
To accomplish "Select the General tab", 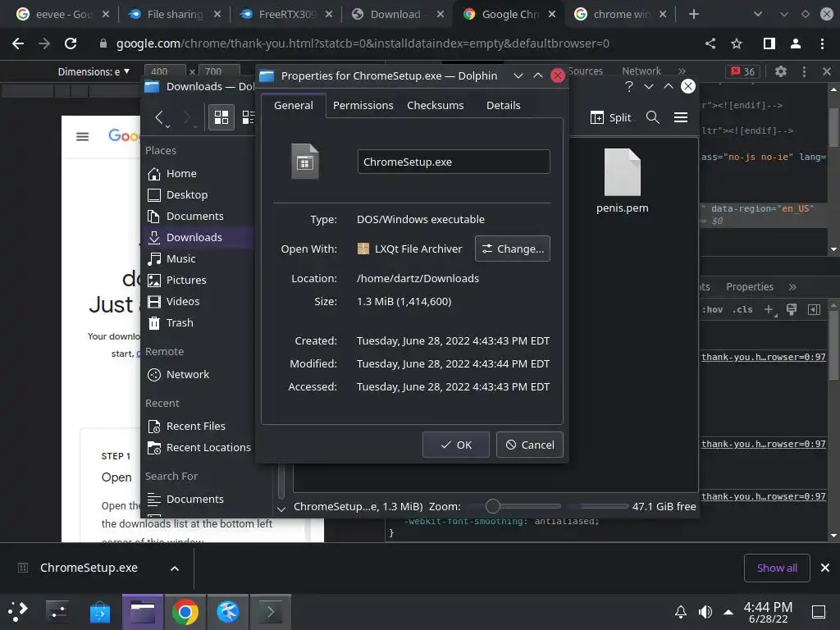I will [x=293, y=106].
